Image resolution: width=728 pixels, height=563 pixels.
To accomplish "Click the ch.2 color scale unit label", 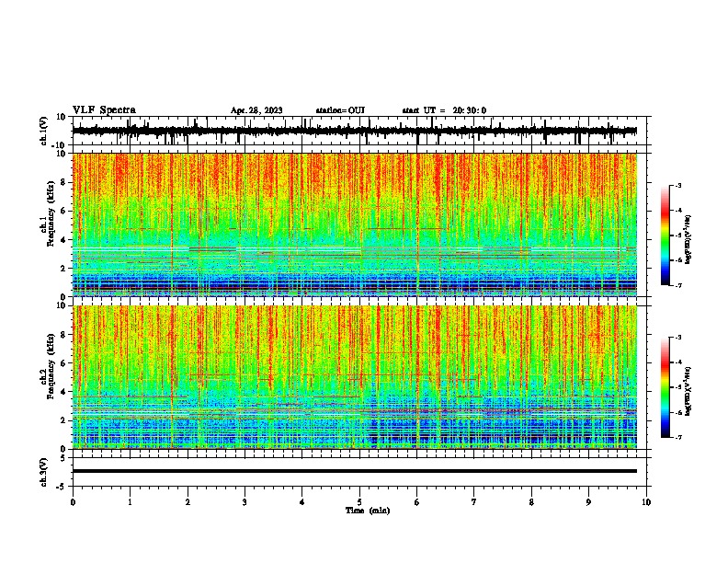I will tap(688, 391).
